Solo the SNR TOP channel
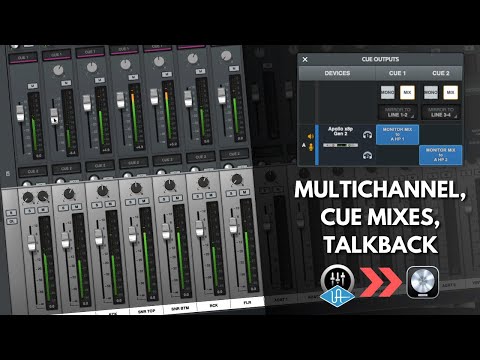 point(131,202)
